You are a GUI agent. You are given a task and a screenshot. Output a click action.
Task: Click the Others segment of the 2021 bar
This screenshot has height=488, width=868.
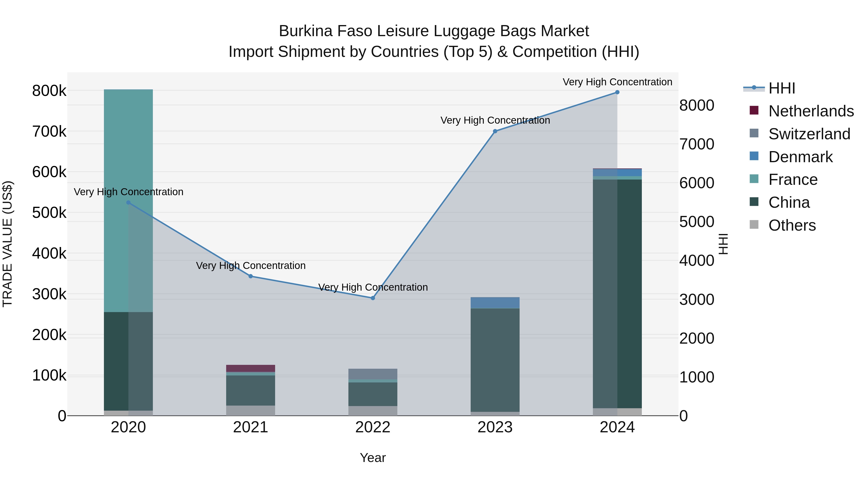251,411
